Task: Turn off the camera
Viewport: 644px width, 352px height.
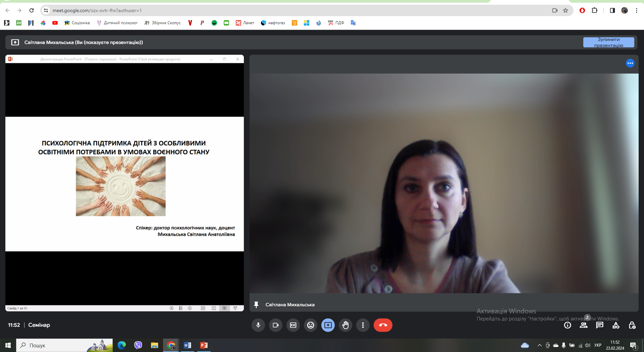Action: (x=276, y=325)
